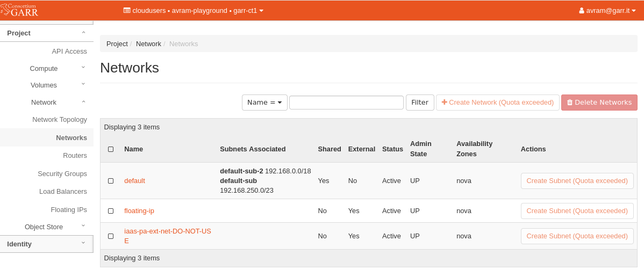644x277 pixels.
Task: Open the cloudusers avram-playground project selector
Action: point(194,11)
